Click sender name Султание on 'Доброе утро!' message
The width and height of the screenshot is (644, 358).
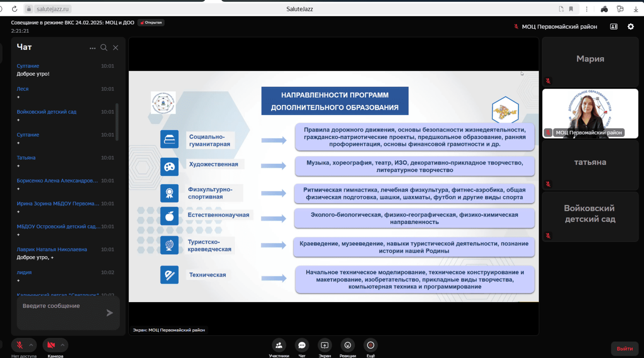[x=28, y=66]
